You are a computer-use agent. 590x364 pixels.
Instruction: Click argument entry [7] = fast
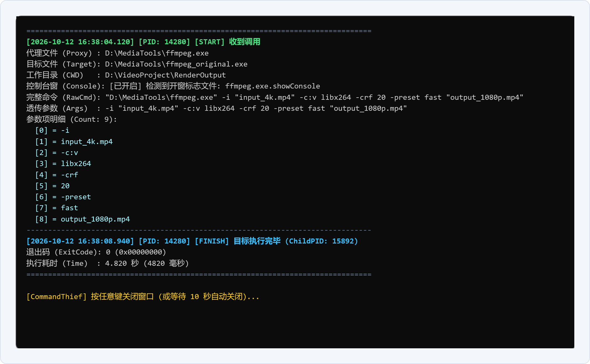56,208
